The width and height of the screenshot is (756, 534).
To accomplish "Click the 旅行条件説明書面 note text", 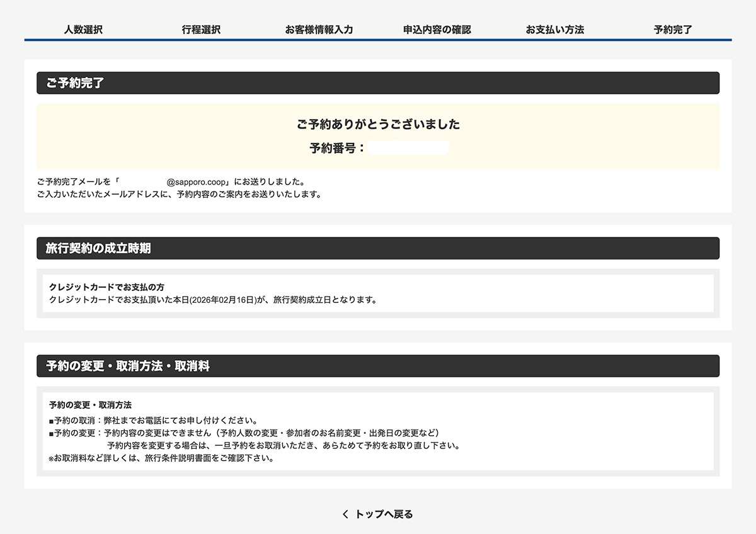I will [161, 458].
